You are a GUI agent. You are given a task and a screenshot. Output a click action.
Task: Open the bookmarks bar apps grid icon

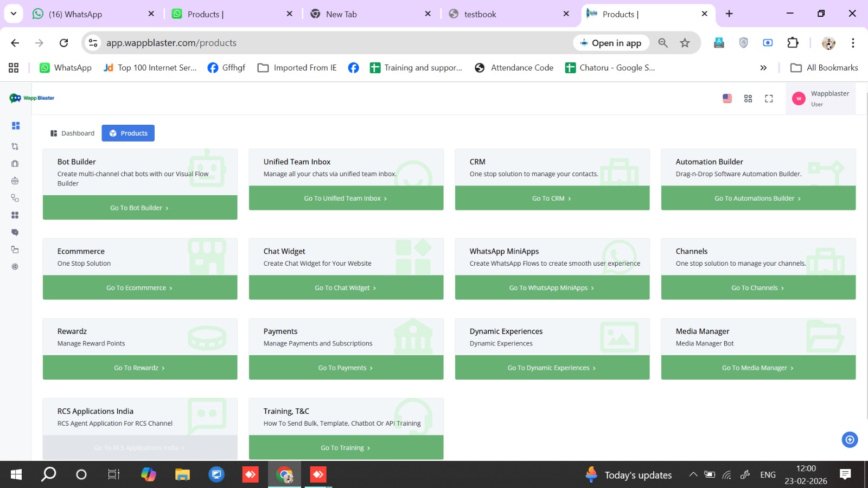click(x=14, y=68)
